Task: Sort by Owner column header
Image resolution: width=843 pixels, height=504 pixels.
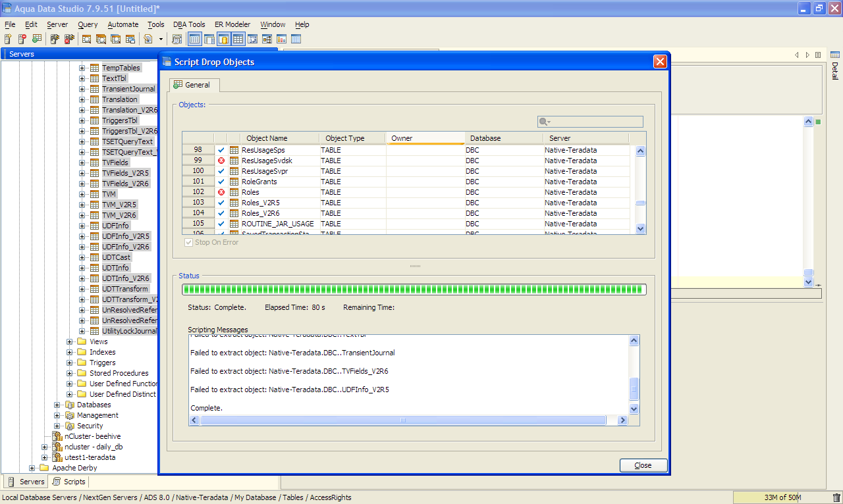Action: 425,138
